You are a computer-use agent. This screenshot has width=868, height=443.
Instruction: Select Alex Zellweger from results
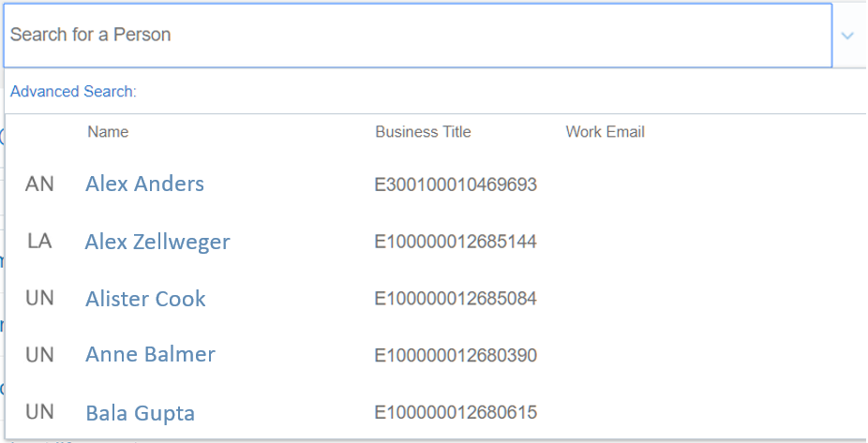157,242
